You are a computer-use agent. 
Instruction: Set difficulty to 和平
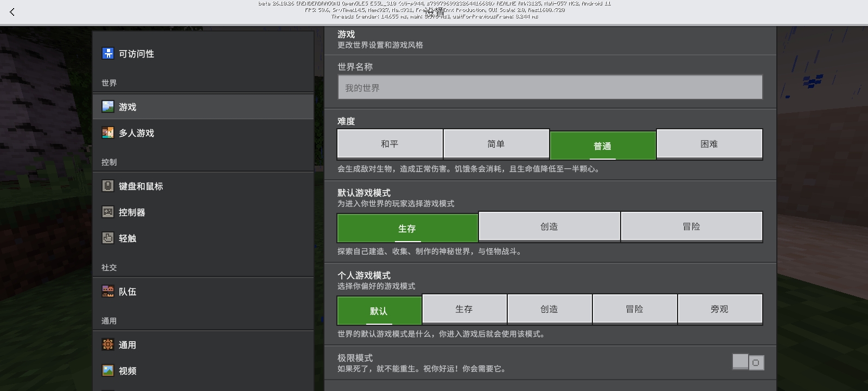(x=390, y=144)
